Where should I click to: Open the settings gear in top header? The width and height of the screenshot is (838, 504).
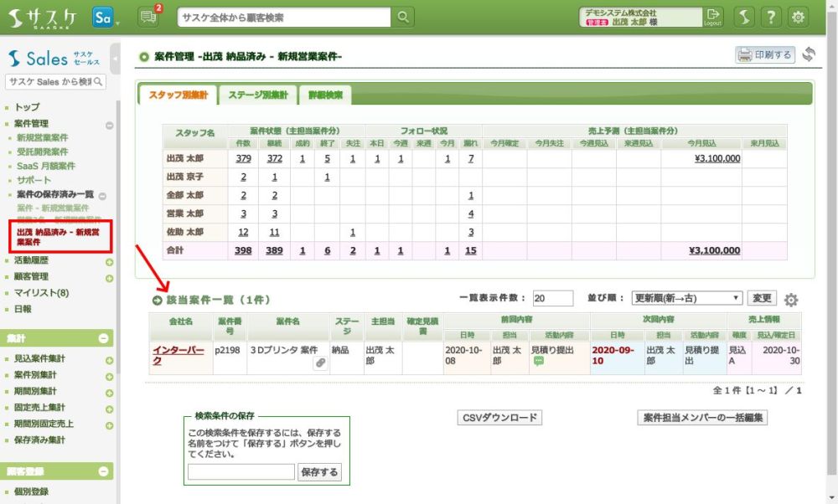pyautogui.click(x=799, y=17)
